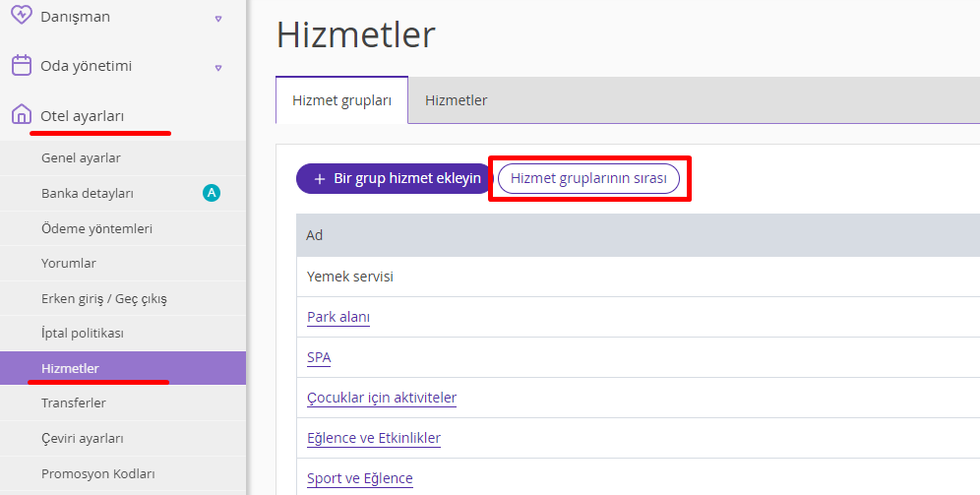The height and width of the screenshot is (495, 980).
Task: Select the Yemek servisi row
Action: click(x=639, y=277)
